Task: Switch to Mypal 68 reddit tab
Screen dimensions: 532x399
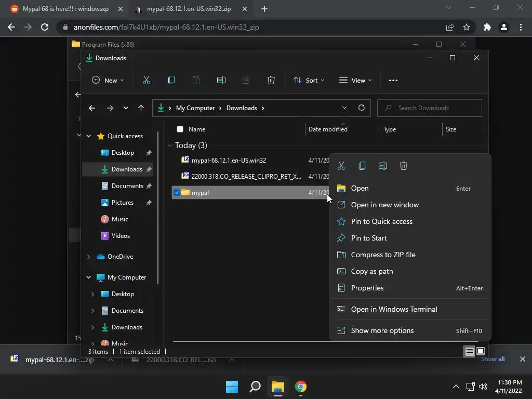Action: (x=65, y=9)
